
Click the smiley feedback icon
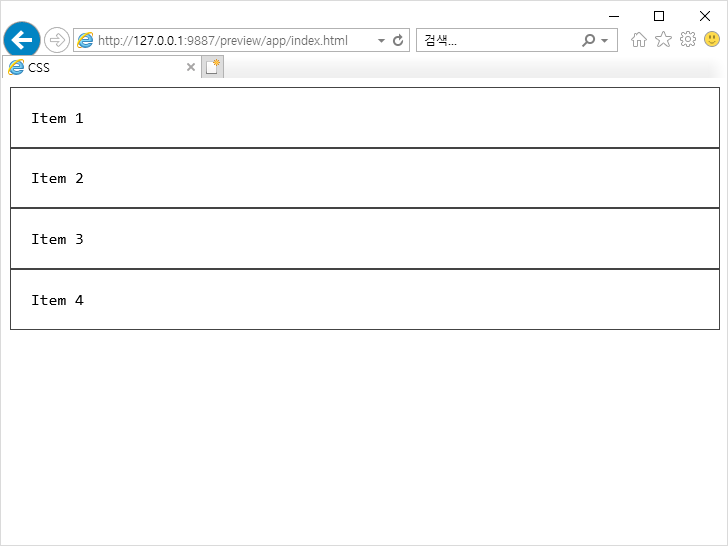click(x=712, y=39)
